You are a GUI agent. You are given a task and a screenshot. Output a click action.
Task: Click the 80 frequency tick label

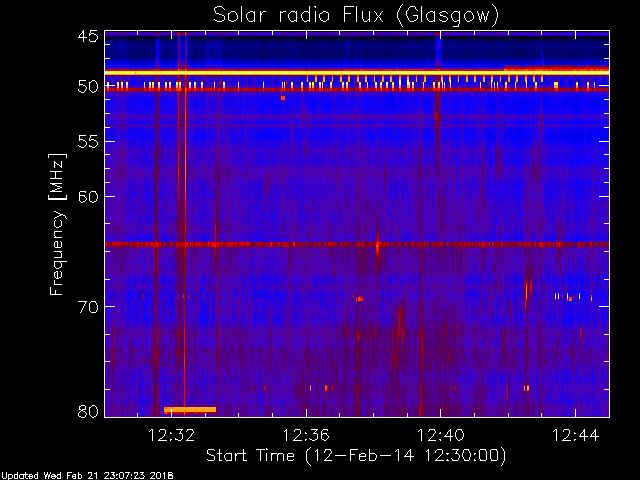click(x=88, y=411)
